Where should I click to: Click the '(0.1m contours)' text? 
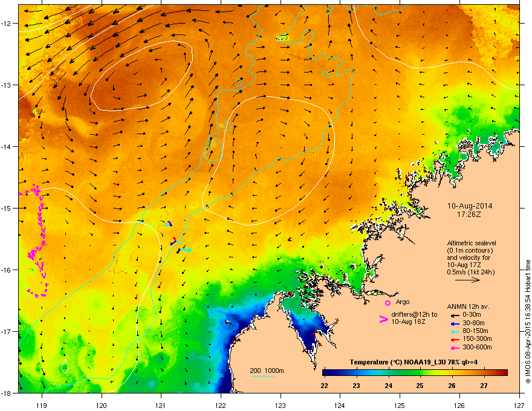click(x=470, y=251)
